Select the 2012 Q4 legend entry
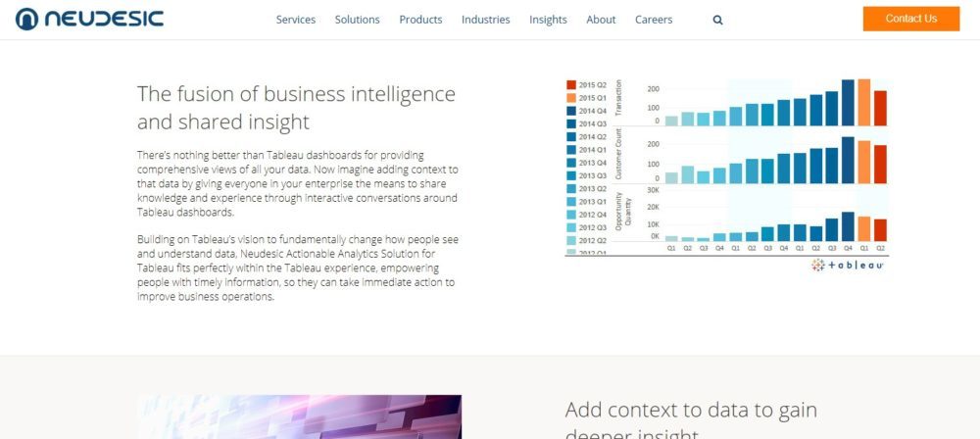This screenshot has height=439, width=980. point(571,215)
